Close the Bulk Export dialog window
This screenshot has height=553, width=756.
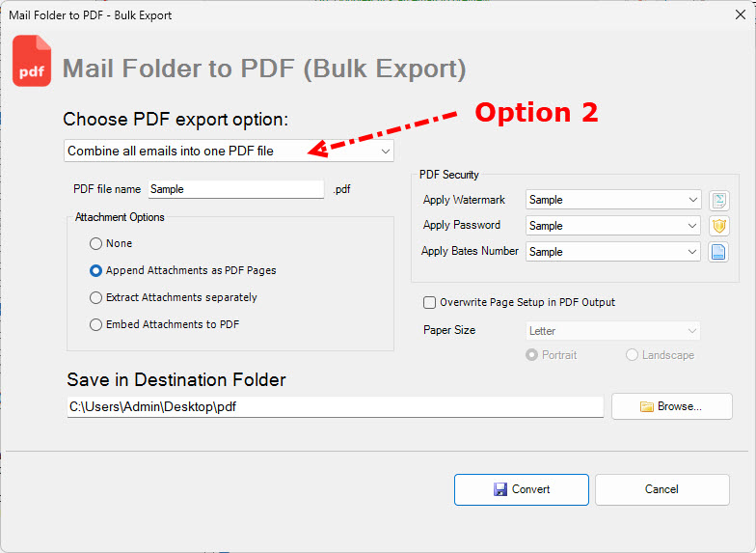click(x=740, y=15)
